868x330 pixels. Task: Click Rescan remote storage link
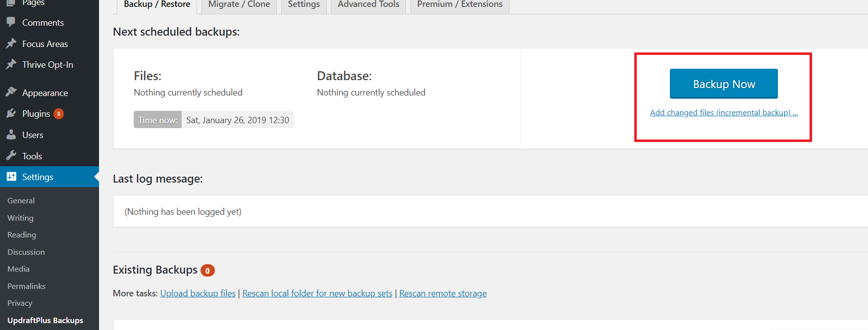tap(443, 293)
